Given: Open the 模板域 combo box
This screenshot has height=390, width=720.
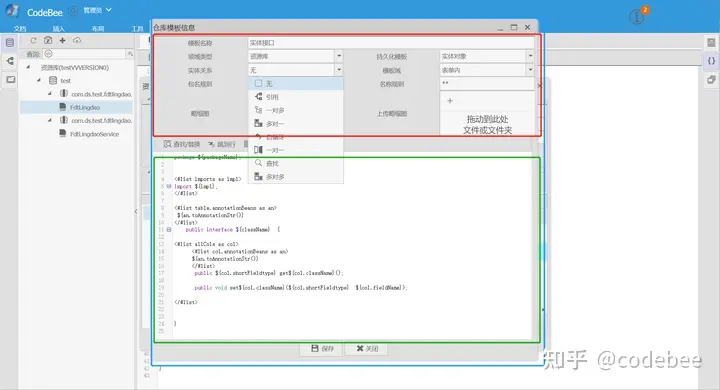Looking at the screenshot, I should 487,70.
